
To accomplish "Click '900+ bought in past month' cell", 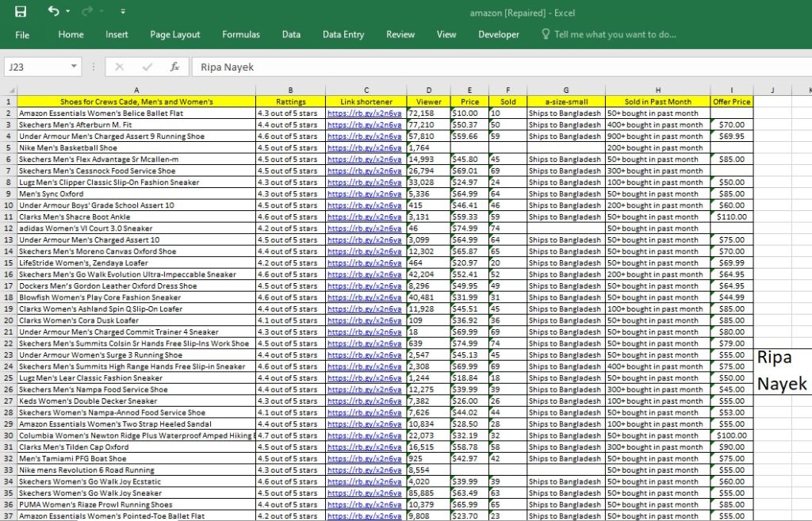I will (657, 136).
